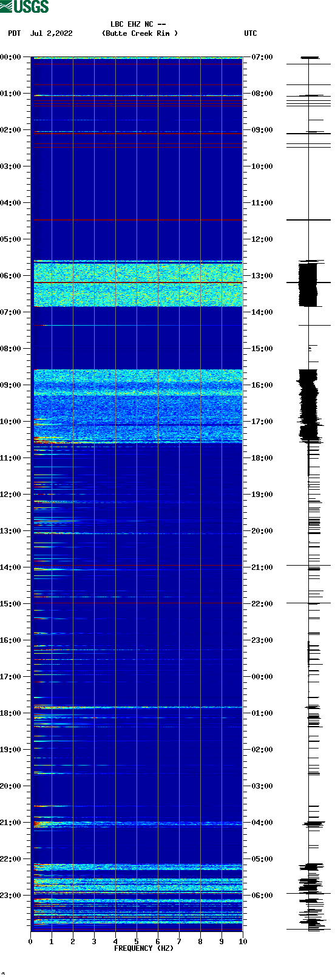This screenshot has width=335, height=980.
Task: Click the PDT time label '12:00'
Action: 10,495
